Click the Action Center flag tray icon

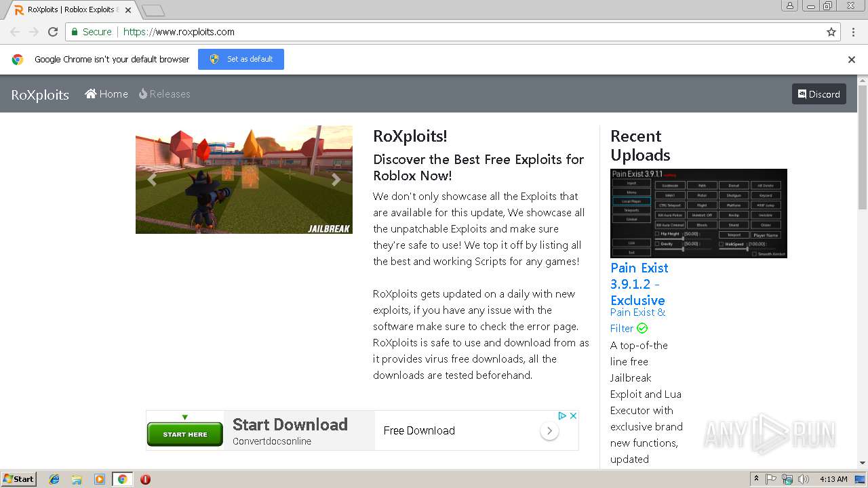click(x=771, y=479)
